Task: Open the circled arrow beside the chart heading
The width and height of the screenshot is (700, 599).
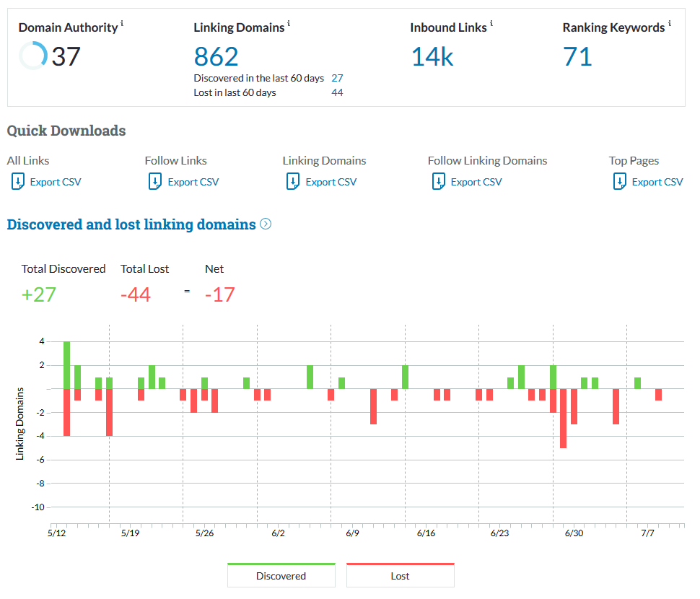Action: [x=266, y=224]
